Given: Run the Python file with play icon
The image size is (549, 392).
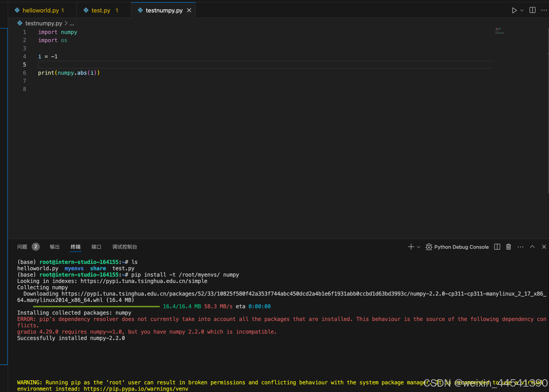Looking at the screenshot, I should pyautogui.click(x=514, y=10).
